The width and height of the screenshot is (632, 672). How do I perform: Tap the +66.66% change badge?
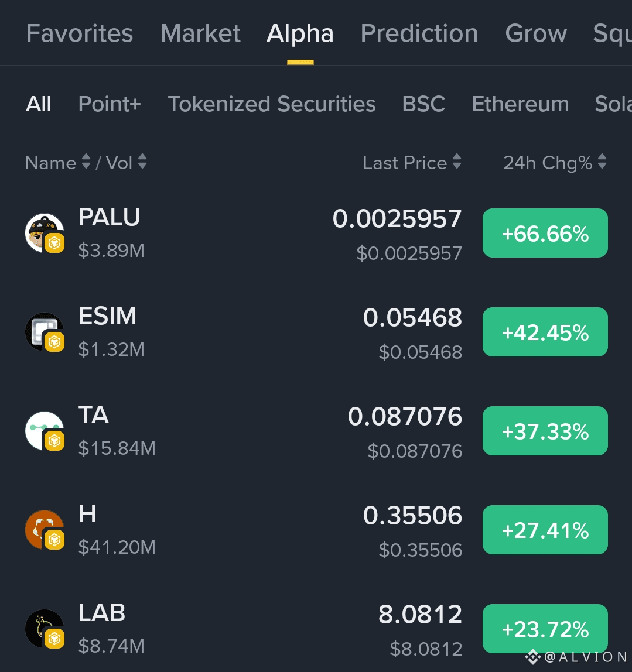(545, 233)
